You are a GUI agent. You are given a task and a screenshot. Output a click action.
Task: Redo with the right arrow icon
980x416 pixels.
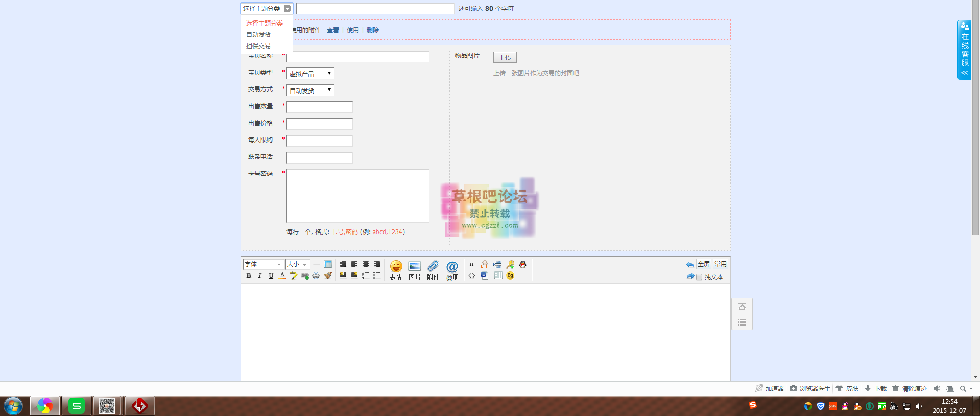[690, 276]
